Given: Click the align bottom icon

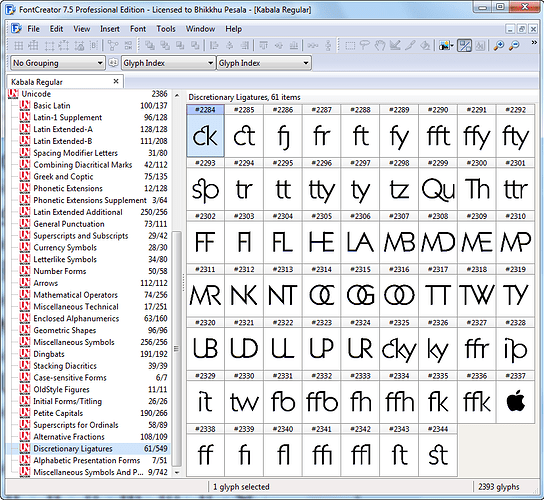Looking at the screenshot, I should (294, 45).
